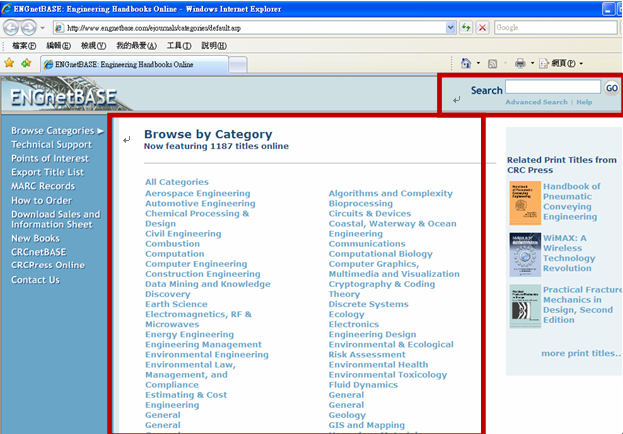Click the browser Forward arrow button

click(28, 28)
